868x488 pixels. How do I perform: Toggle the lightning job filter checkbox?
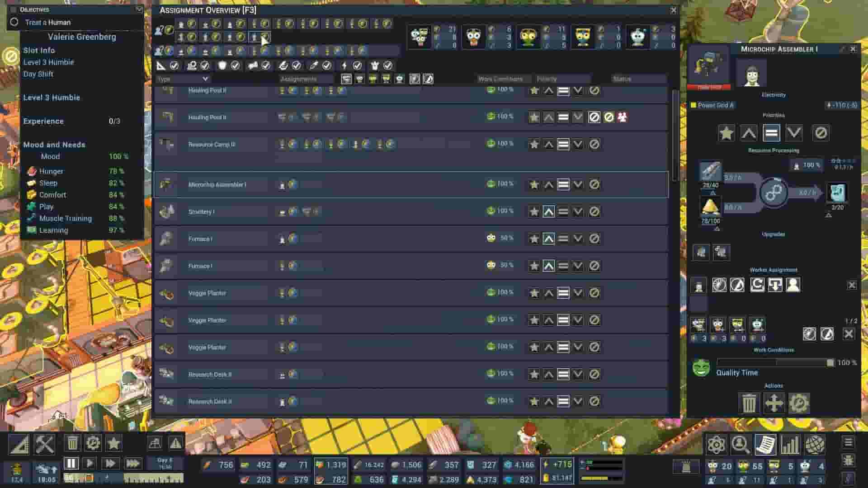pyautogui.click(x=357, y=66)
